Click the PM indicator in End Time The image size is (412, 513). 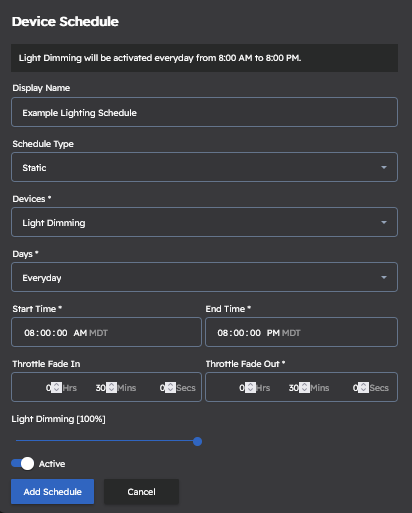(x=273, y=333)
